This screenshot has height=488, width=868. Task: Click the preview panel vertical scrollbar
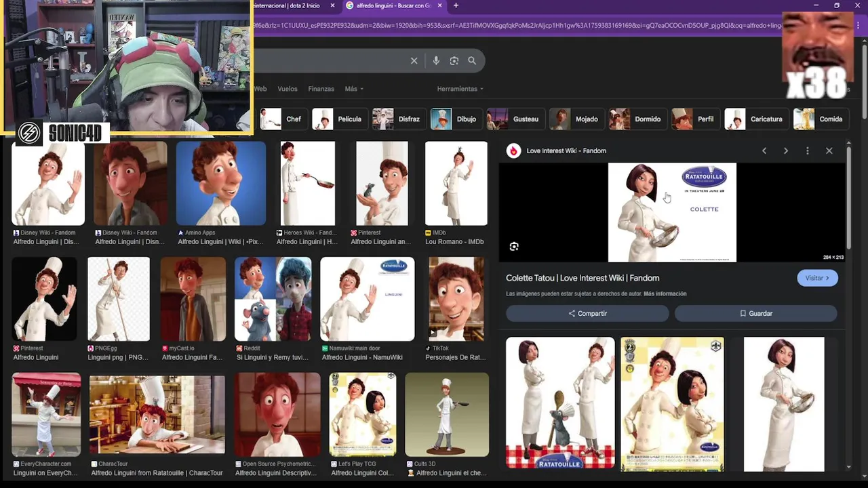click(x=848, y=197)
